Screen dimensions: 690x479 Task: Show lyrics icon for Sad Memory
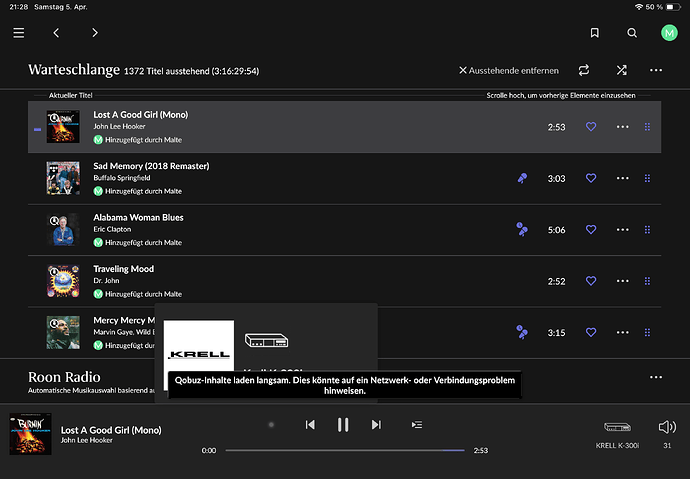pyautogui.click(x=522, y=178)
